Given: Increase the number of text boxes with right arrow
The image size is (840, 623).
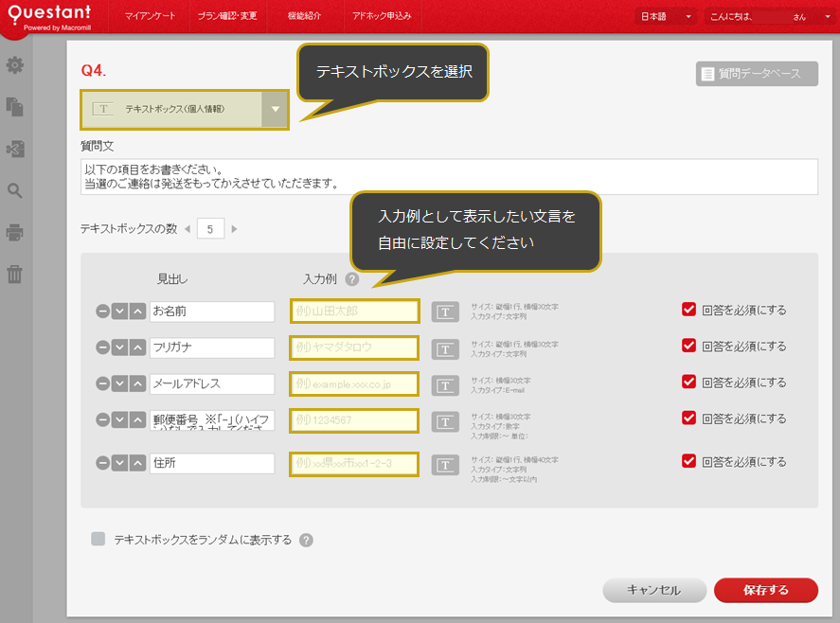Looking at the screenshot, I should (x=234, y=229).
